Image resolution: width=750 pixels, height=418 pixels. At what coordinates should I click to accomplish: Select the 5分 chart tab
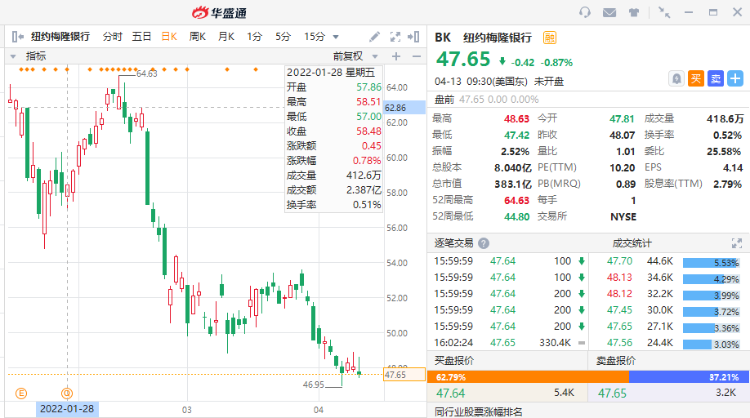click(283, 37)
